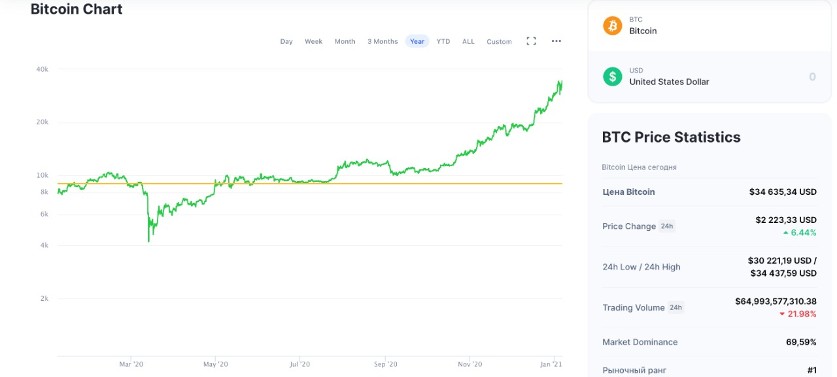Open the 24h dropdown beside Trading Volume
Image resolution: width=837 pixels, height=377 pixels.
[x=676, y=308]
